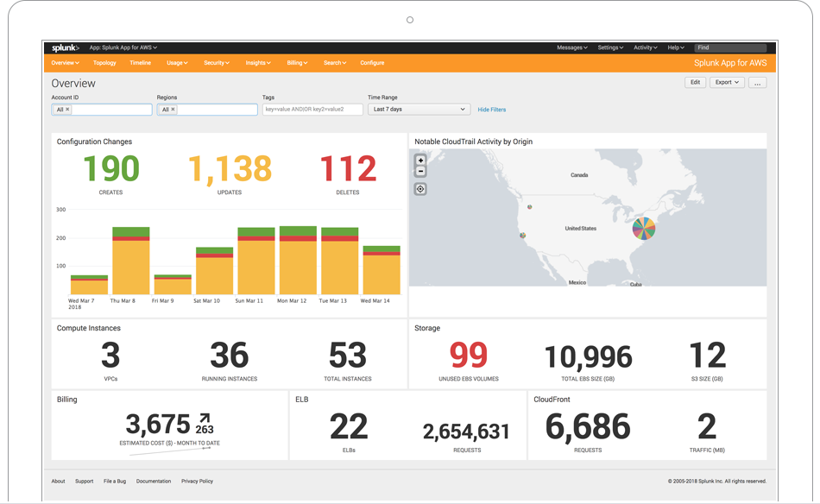
Task: Open the File a Bug link
Action: coord(115,481)
